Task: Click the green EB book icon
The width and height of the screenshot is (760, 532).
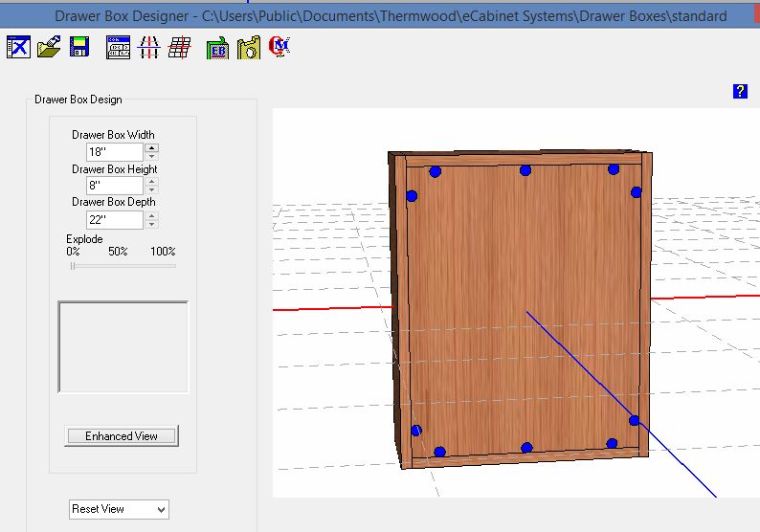Action: pyautogui.click(x=218, y=48)
